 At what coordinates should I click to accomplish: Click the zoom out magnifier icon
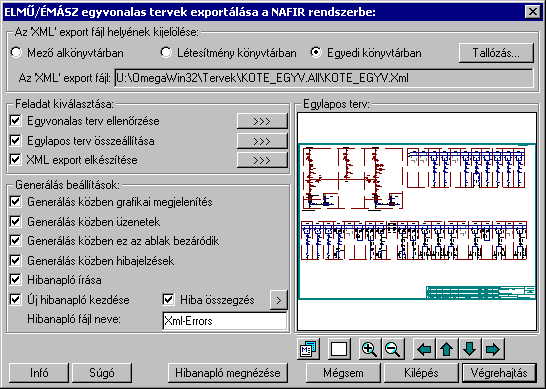pyautogui.click(x=393, y=349)
